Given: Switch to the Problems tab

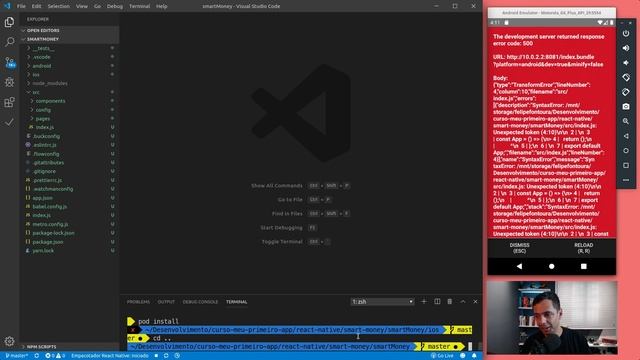Looking at the screenshot, I should [x=138, y=302].
